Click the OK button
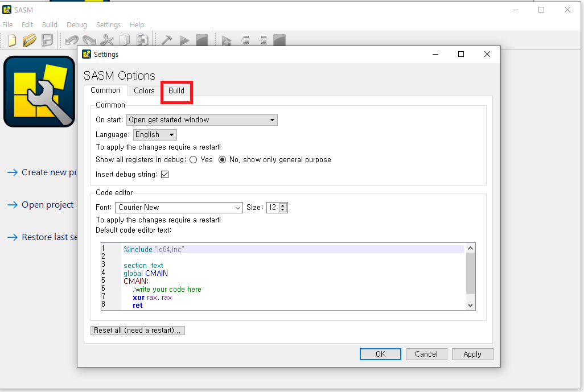 pos(380,354)
